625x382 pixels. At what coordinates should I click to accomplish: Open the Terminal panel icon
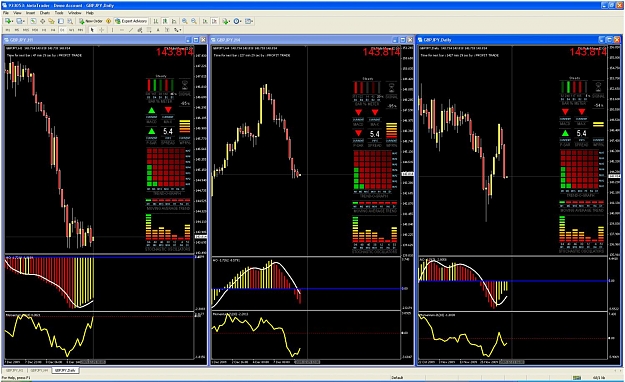(61, 21)
